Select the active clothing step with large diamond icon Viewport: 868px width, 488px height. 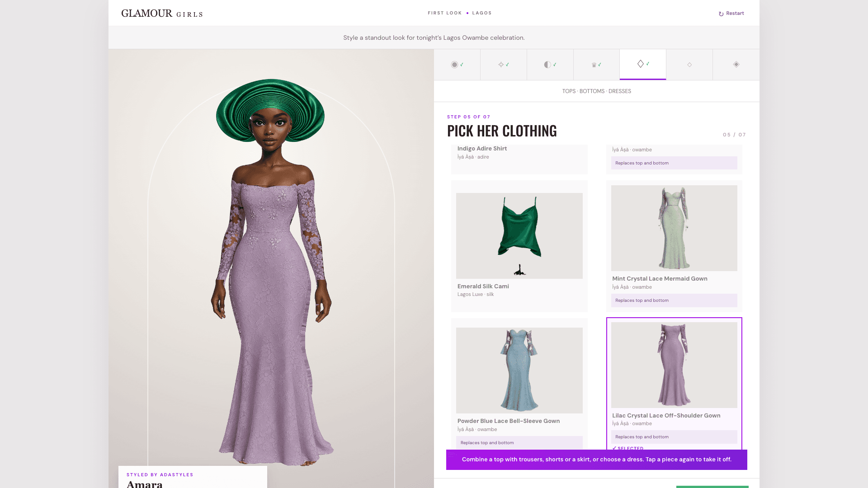tap(643, 65)
